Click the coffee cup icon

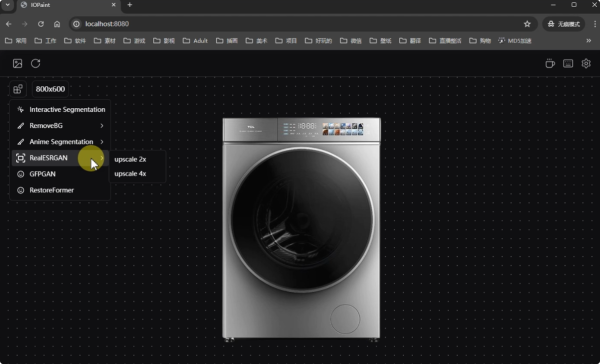pos(550,64)
